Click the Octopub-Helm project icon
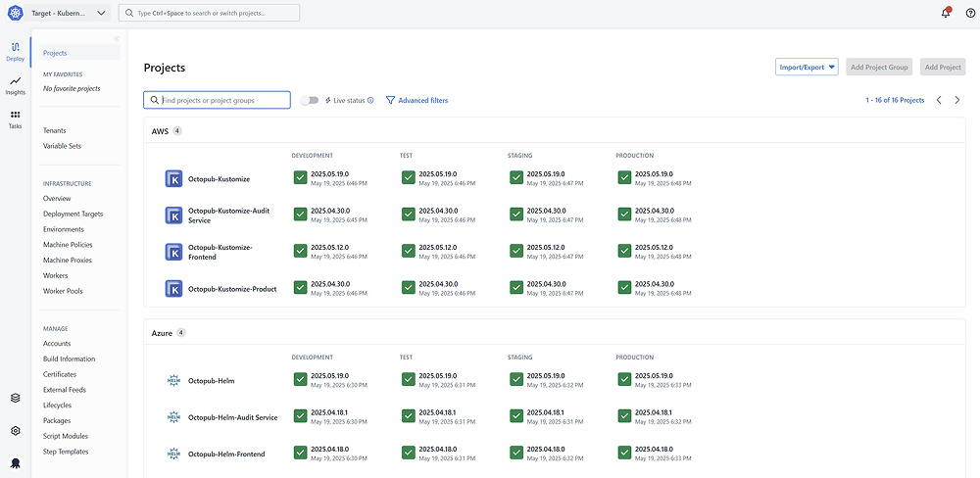 [x=174, y=380]
